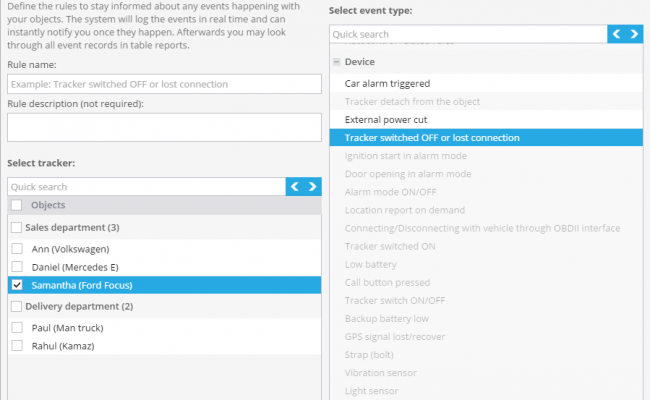Check the Objects select-all checkbox
Viewport: 650px width, 400px height.
pyautogui.click(x=17, y=205)
